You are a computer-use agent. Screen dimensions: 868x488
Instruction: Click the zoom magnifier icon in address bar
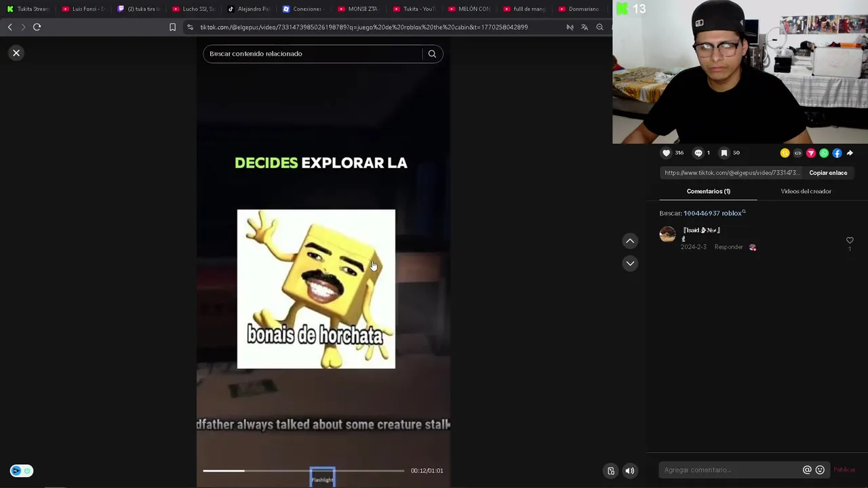point(599,27)
